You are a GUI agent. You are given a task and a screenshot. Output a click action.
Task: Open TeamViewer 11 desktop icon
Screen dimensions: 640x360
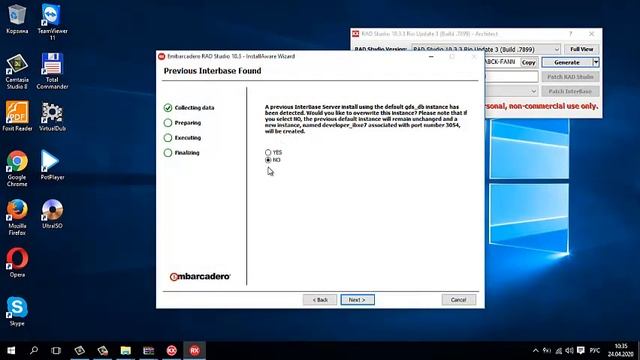[52, 21]
